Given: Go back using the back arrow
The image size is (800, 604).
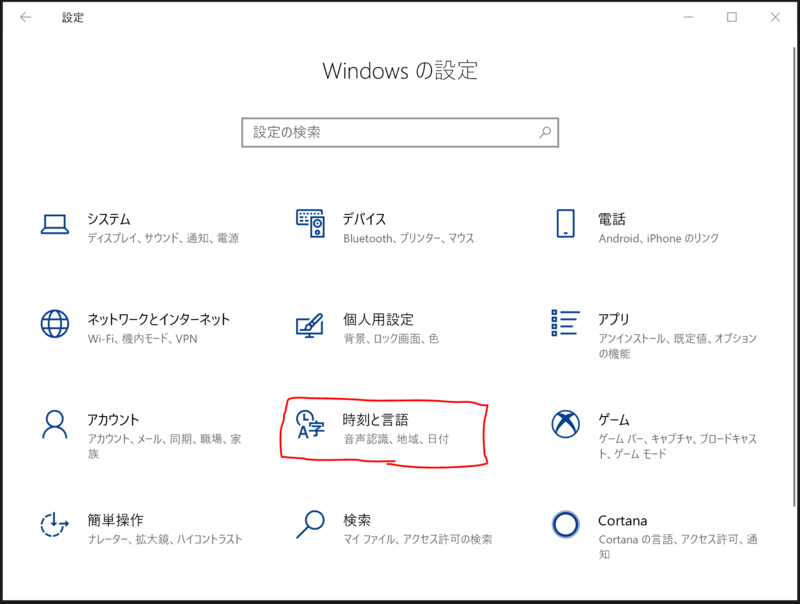Looking at the screenshot, I should (26, 17).
